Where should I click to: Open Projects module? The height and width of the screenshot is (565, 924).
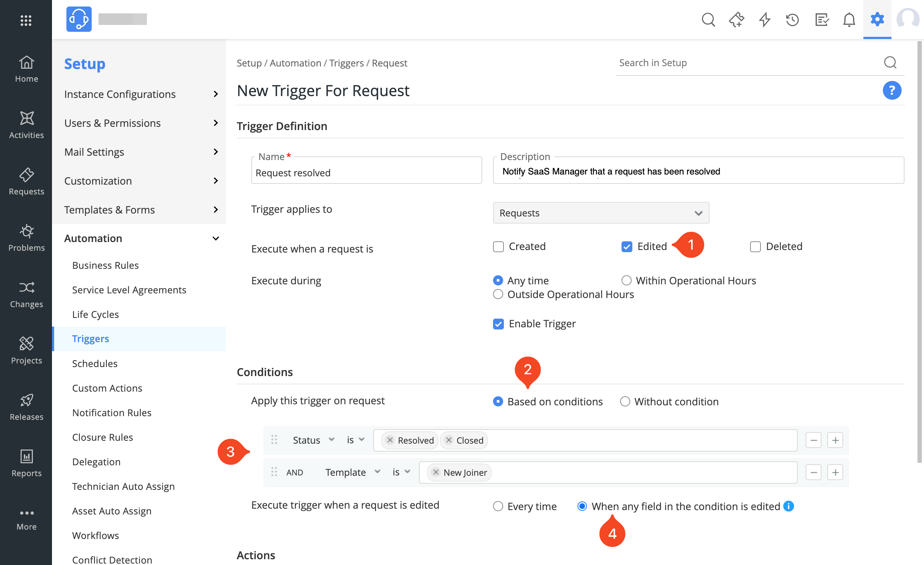click(x=26, y=350)
